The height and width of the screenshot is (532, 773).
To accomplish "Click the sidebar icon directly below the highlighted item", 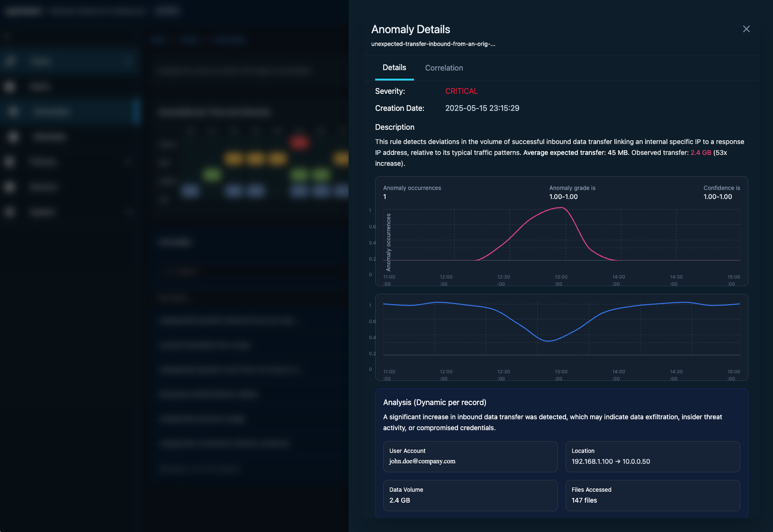I will click(13, 136).
